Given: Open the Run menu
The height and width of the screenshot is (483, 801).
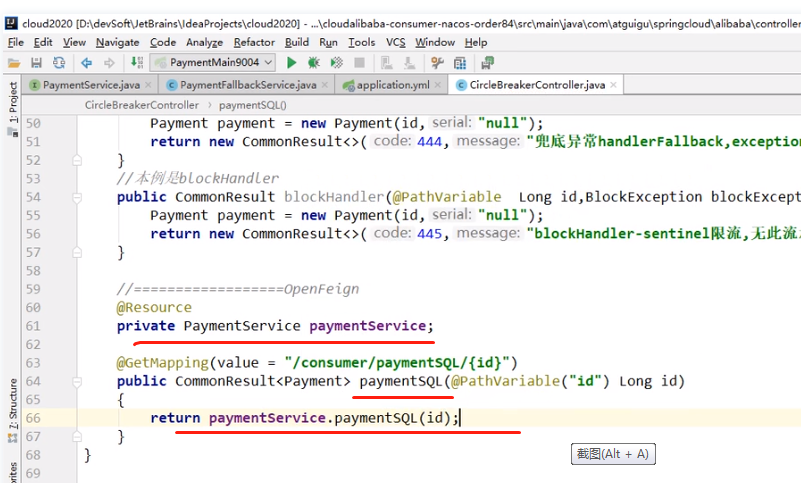Looking at the screenshot, I should [328, 42].
